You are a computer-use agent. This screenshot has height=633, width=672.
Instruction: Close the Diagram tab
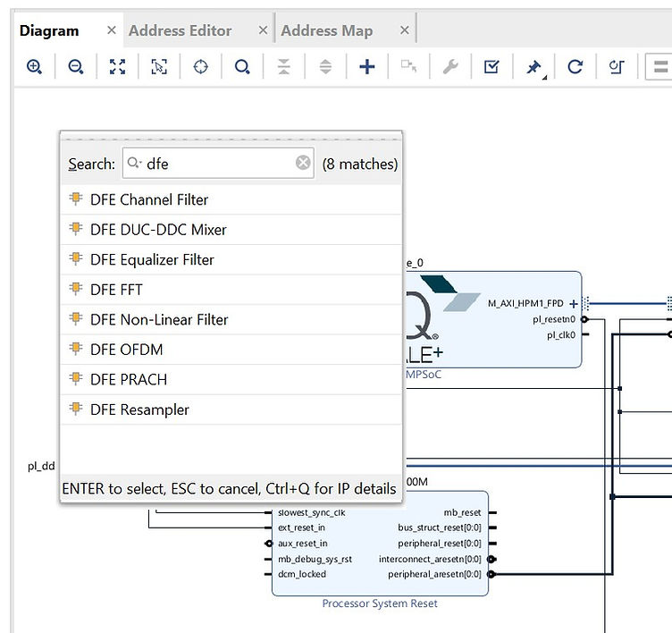[112, 30]
